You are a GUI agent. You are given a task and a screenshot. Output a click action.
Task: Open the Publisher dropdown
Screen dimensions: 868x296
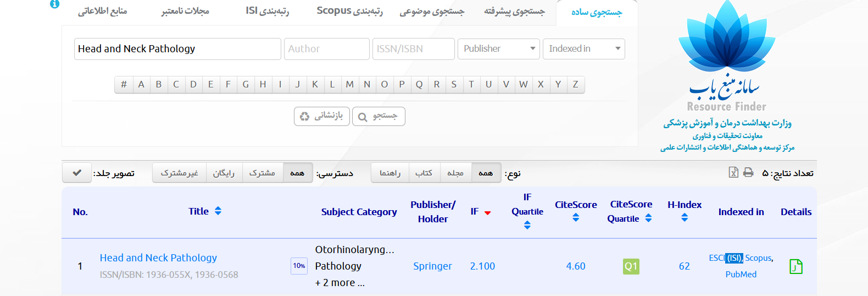pyautogui.click(x=499, y=49)
